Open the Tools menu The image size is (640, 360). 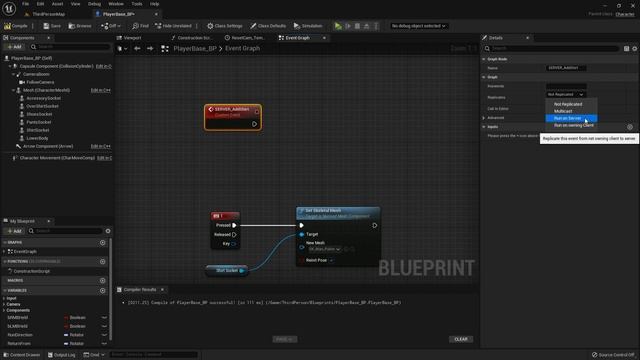point(137,4)
